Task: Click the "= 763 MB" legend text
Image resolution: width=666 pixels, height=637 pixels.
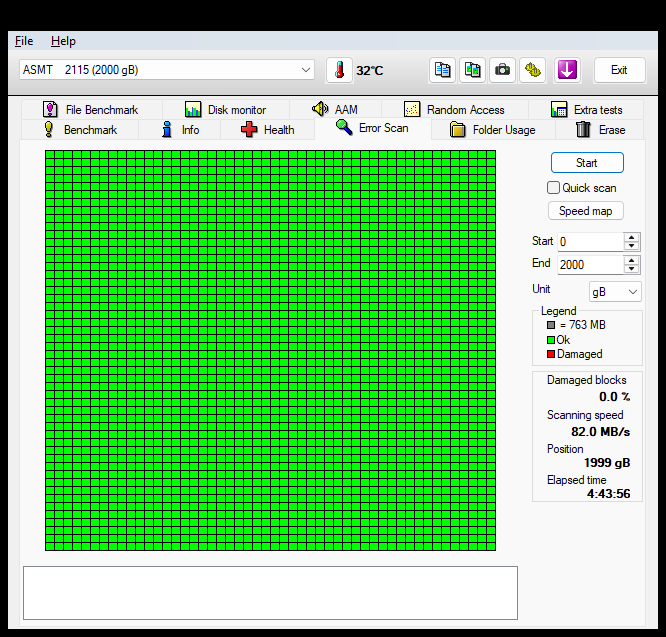Action: pos(582,325)
